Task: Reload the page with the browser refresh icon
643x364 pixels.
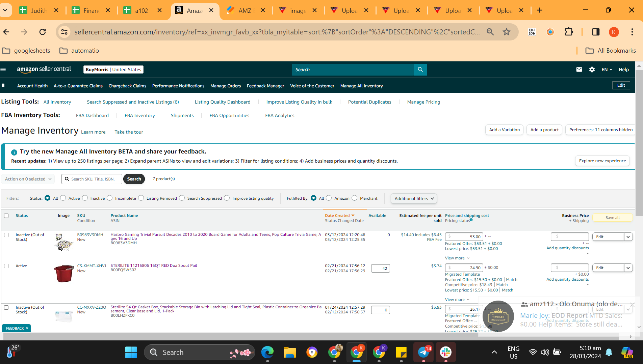Action: click(x=43, y=32)
